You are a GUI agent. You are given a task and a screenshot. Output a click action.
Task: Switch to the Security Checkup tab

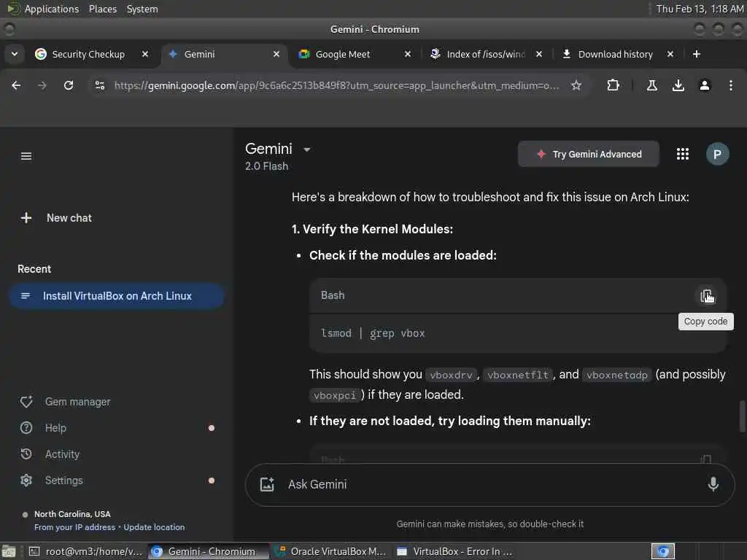(88, 54)
